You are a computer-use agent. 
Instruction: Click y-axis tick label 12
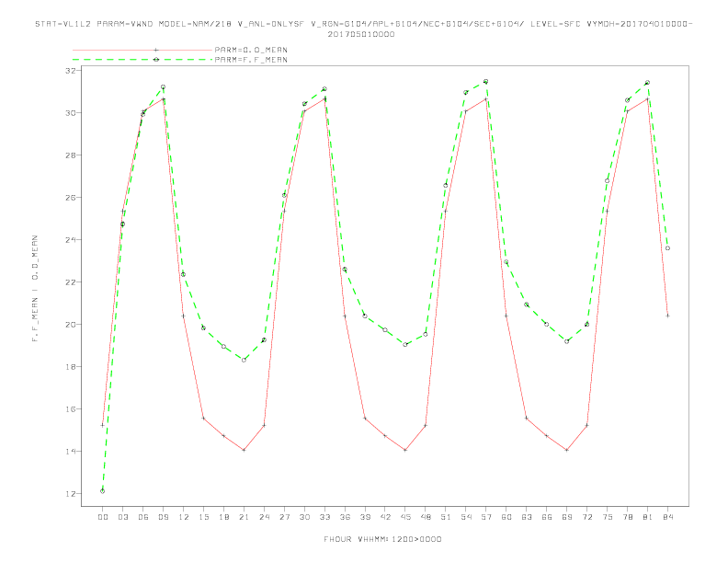point(71,494)
